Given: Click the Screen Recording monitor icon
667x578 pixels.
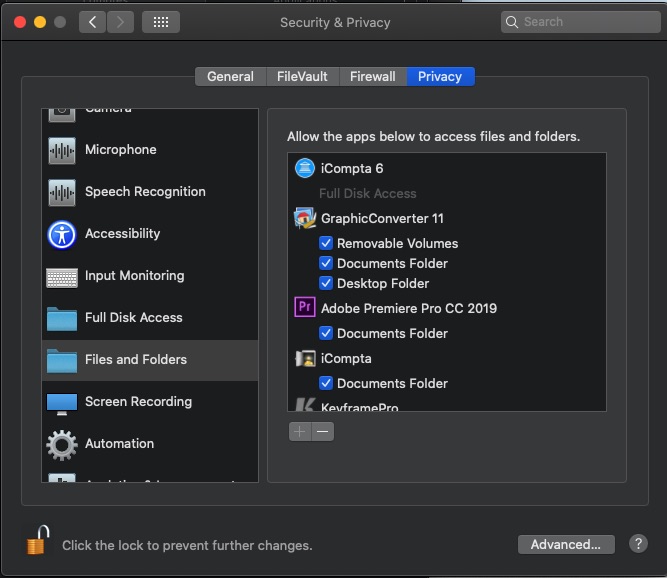Looking at the screenshot, I should click(62, 404).
